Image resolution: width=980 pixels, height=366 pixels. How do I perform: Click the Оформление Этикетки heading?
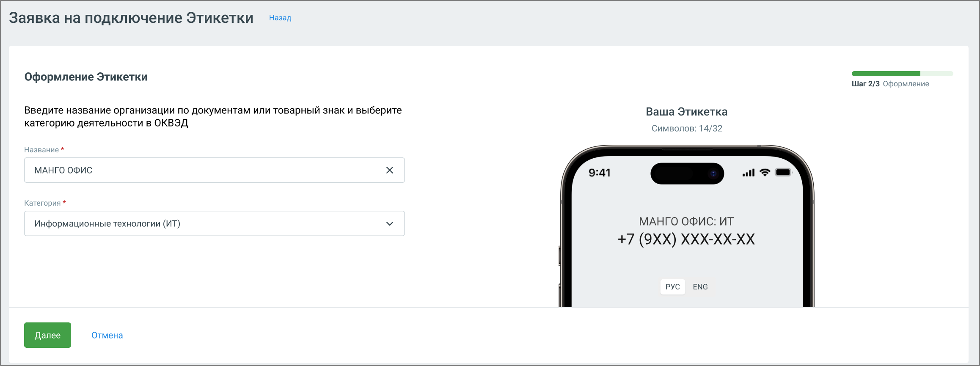point(86,77)
